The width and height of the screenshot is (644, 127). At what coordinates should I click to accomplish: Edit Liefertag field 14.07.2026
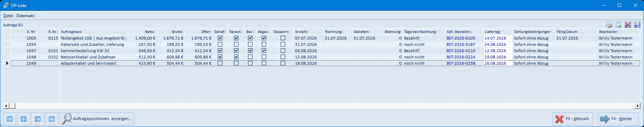coord(498,38)
